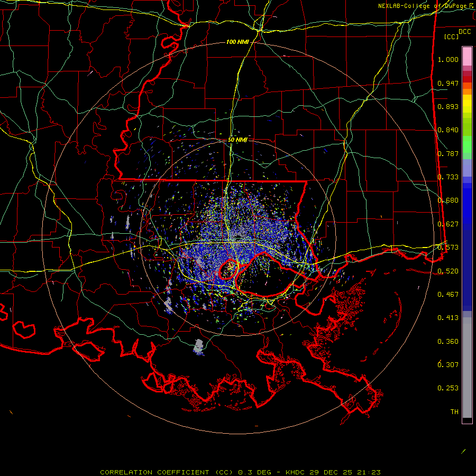476x476 pixels.
Task: Click the bright green swatch in color scale
Action: (467, 144)
